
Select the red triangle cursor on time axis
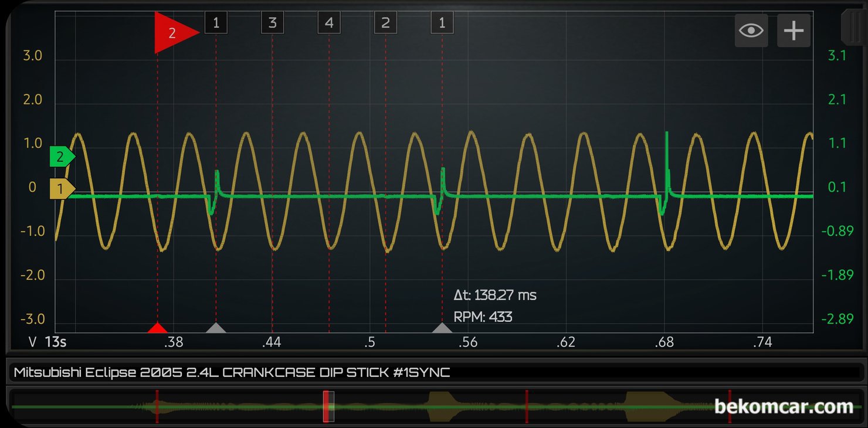tap(157, 328)
